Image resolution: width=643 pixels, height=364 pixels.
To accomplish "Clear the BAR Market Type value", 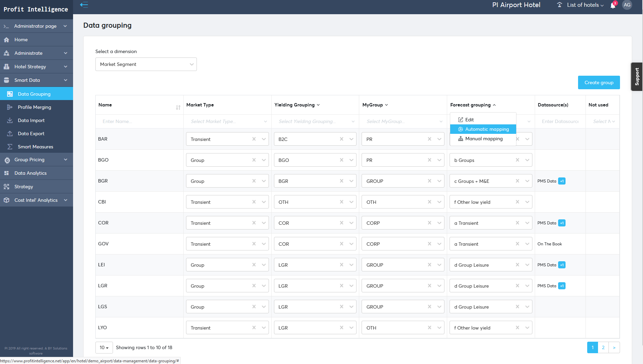I will pos(254,139).
